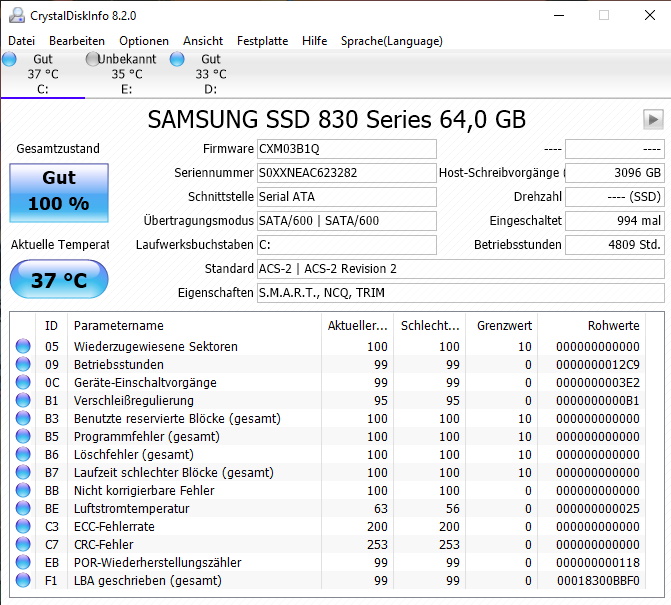Open the Datei menu

(x=21, y=41)
